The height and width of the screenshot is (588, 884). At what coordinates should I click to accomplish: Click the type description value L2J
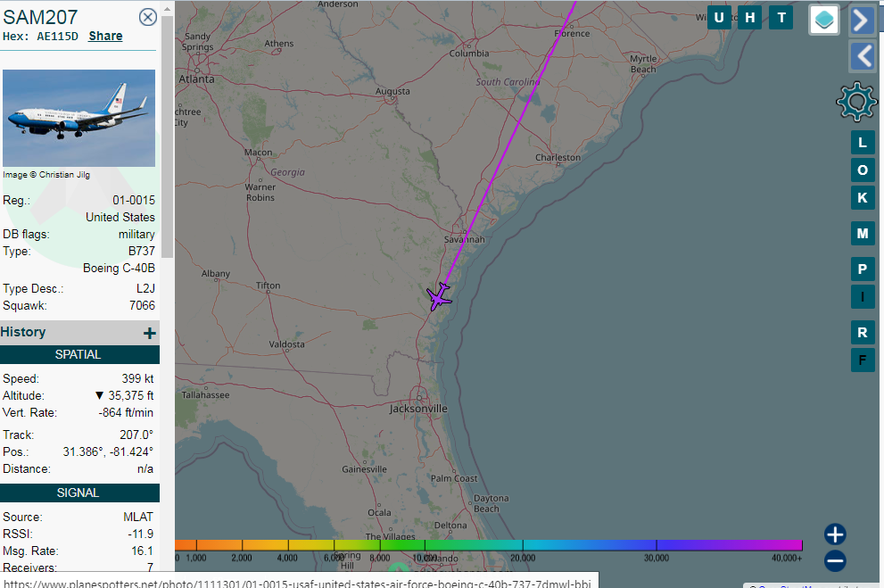point(145,288)
